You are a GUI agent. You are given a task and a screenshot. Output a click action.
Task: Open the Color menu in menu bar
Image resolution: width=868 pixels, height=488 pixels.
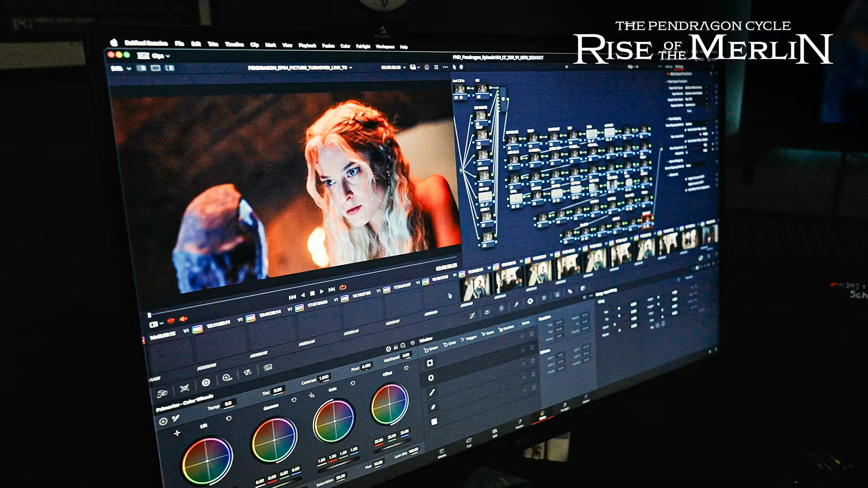click(x=345, y=46)
